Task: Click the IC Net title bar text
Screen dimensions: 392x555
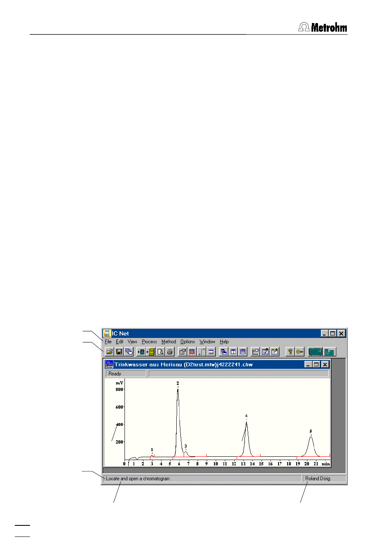Action: click(120, 333)
